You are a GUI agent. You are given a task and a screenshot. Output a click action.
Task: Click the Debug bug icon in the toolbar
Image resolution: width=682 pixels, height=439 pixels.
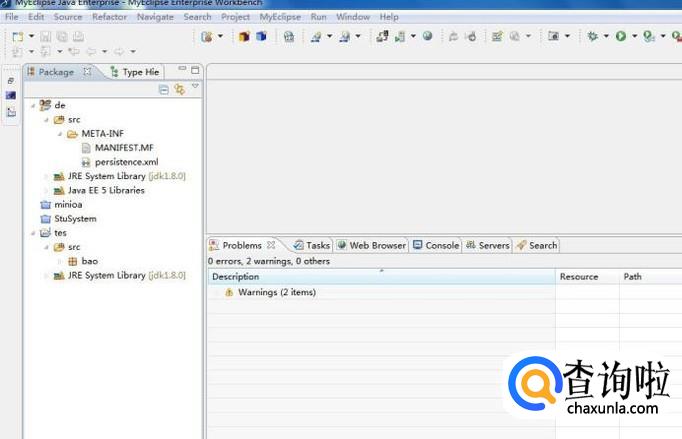592,36
